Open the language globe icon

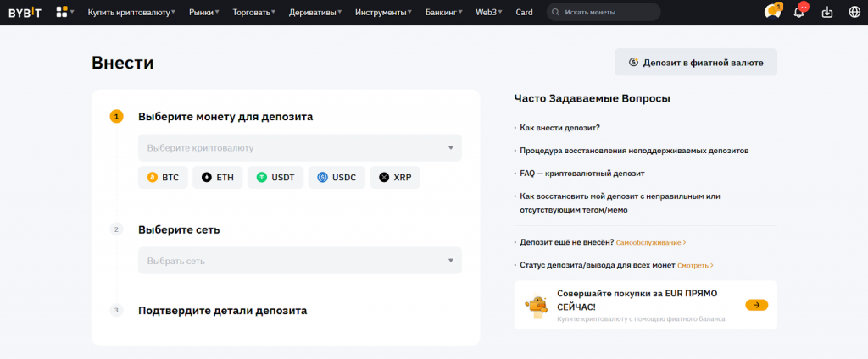(x=854, y=13)
